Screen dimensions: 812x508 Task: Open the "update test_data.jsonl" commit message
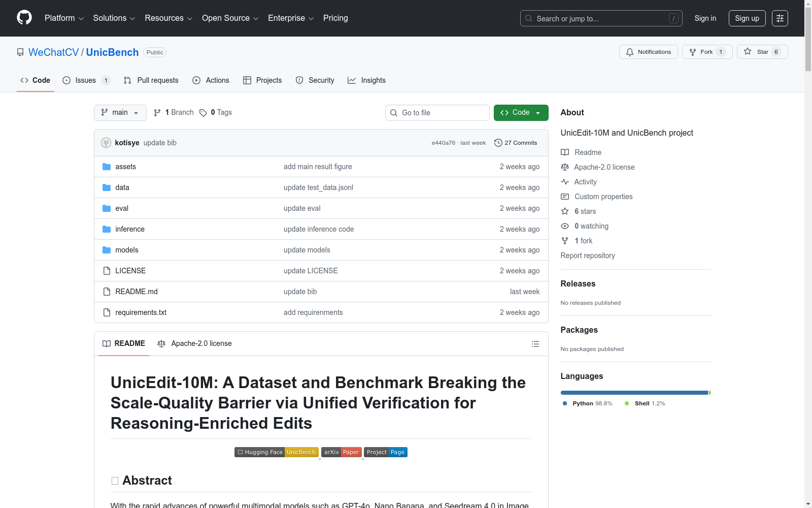point(318,187)
